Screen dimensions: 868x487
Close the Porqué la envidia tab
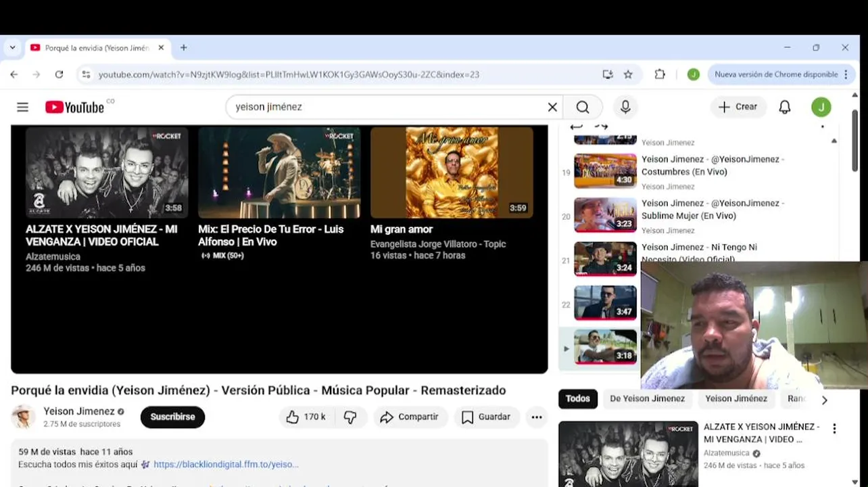(x=161, y=48)
